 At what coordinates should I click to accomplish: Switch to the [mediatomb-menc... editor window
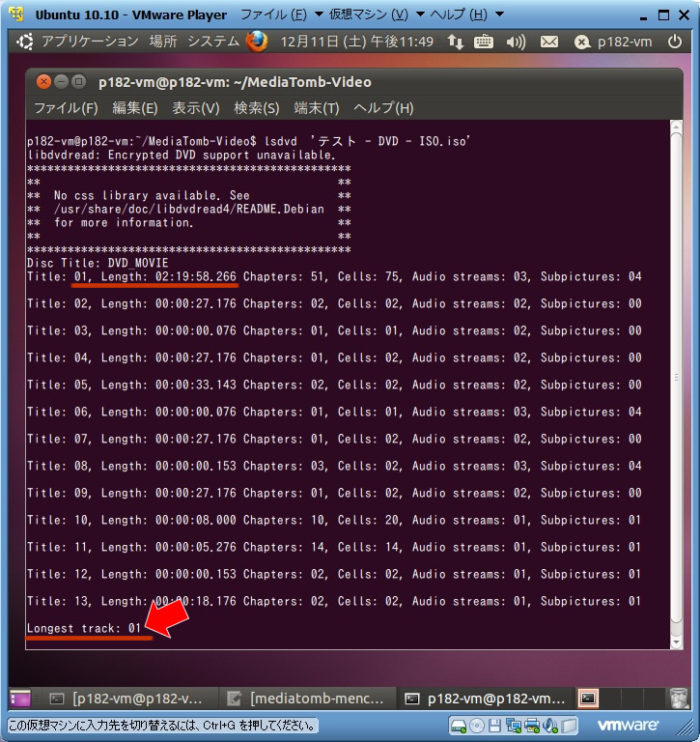[x=306, y=699]
